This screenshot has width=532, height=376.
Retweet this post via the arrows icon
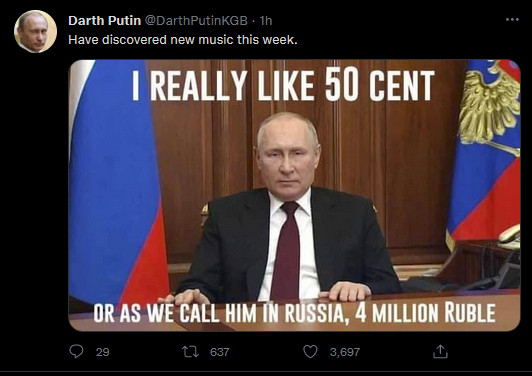tap(190, 352)
